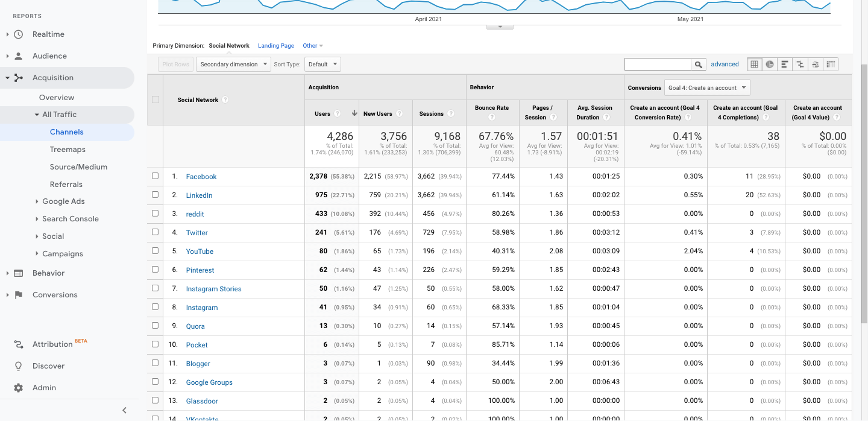Click the Sessions column help icon
Image resolution: width=868 pixels, height=421 pixels.
tap(450, 113)
